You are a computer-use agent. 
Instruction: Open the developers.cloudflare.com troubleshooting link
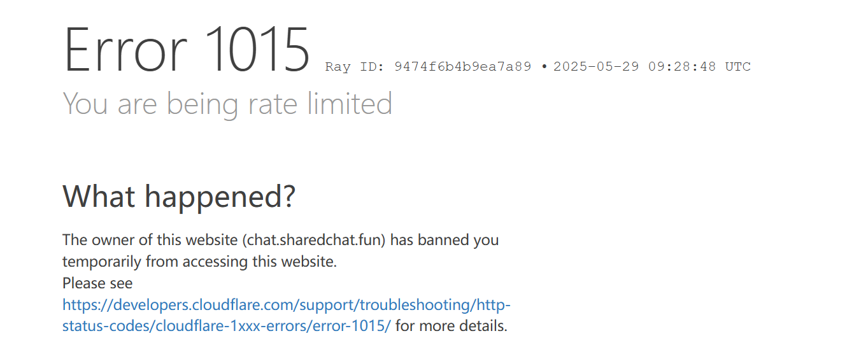(x=287, y=305)
